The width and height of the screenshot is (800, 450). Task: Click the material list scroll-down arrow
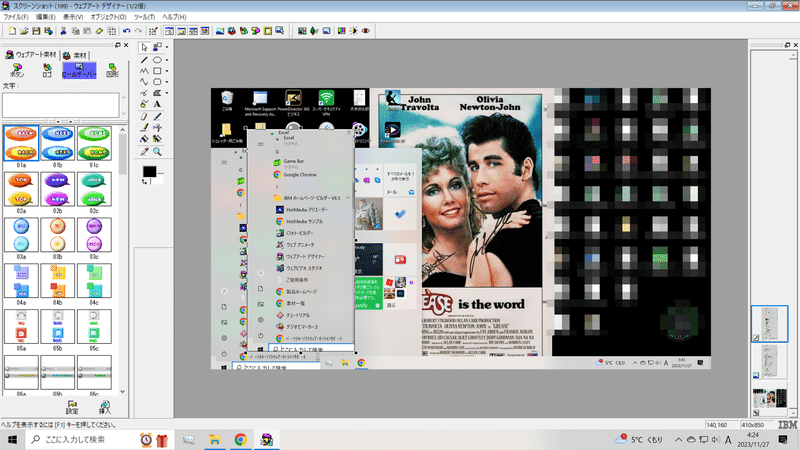tap(123, 391)
